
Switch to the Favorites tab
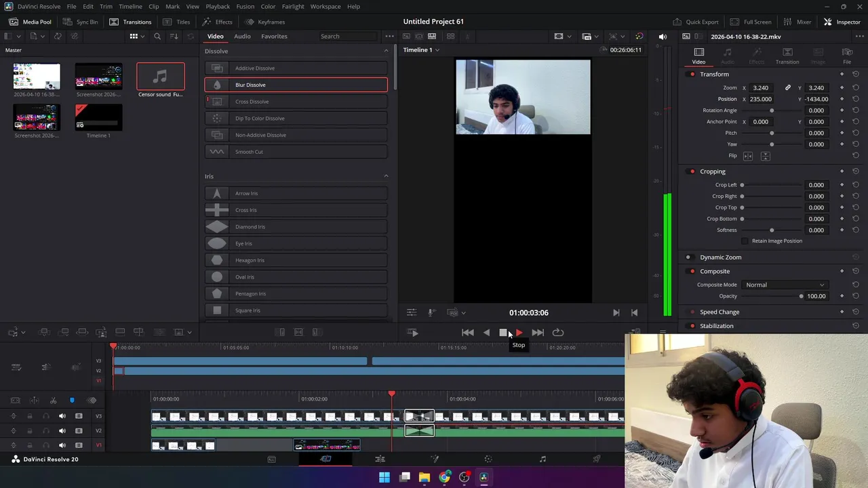[274, 37]
